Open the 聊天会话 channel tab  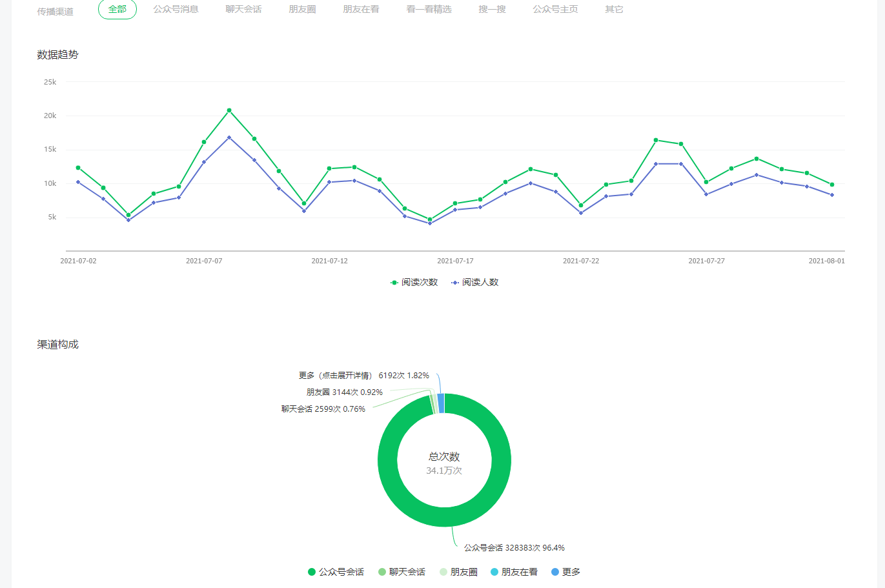(x=243, y=10)
